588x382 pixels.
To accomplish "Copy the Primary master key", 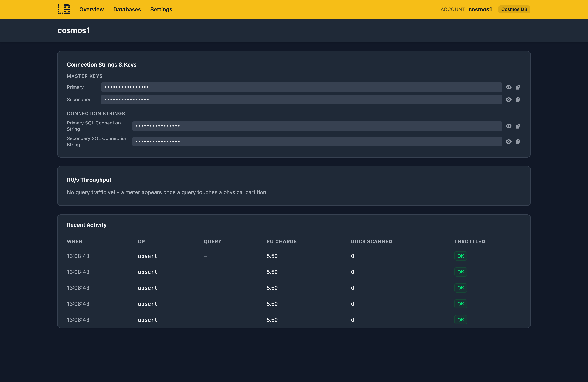I will click(518, 87).
